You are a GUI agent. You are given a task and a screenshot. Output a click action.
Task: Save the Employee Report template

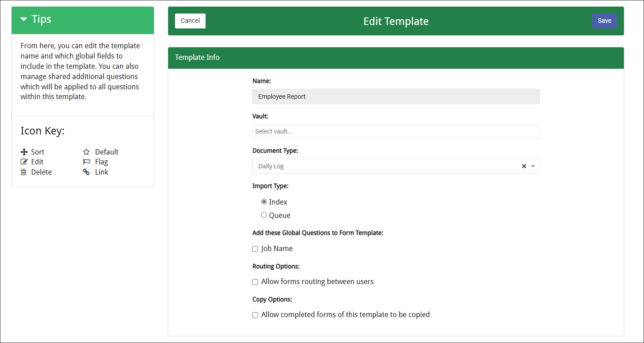point(604,21)
